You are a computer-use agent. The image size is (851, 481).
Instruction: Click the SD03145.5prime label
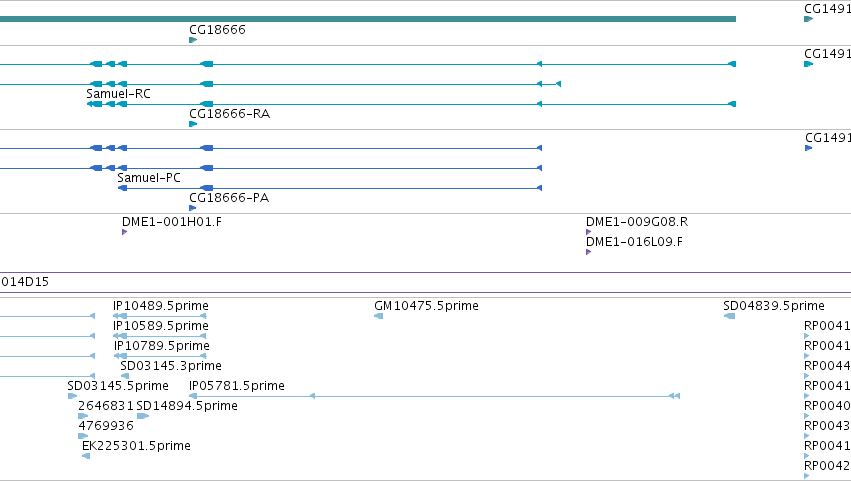pos(118,386)
